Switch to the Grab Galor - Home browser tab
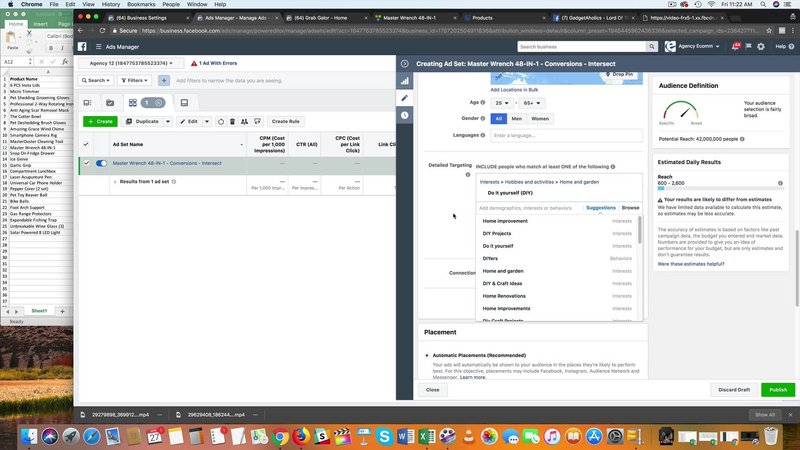The image size is (800, 450). [327, 18]
